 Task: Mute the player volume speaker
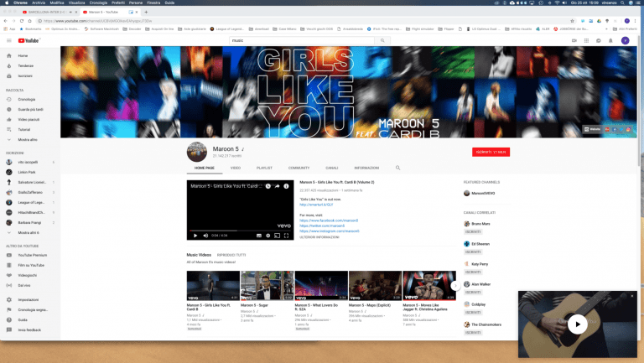[x=205, y=236]
